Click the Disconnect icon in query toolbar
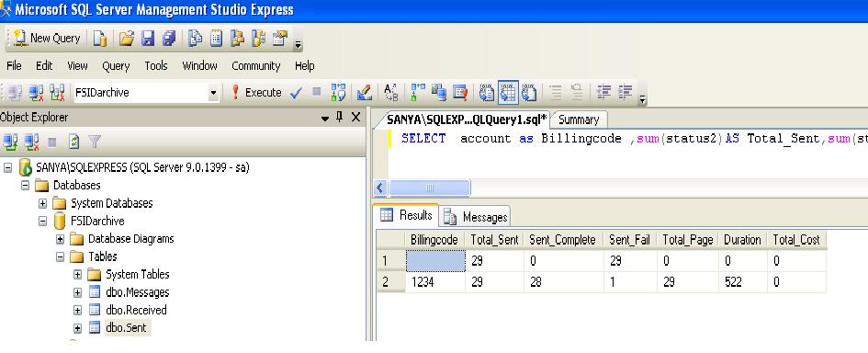The height and width of the screenshot is (353, 868). (x=36, y=93)
